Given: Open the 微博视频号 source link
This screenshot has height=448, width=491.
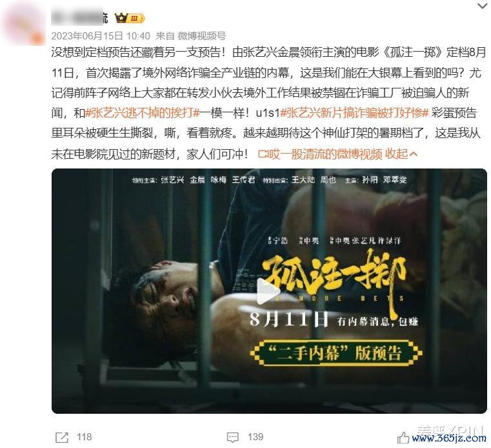Looking at the screenshot, I should point(202,36).
